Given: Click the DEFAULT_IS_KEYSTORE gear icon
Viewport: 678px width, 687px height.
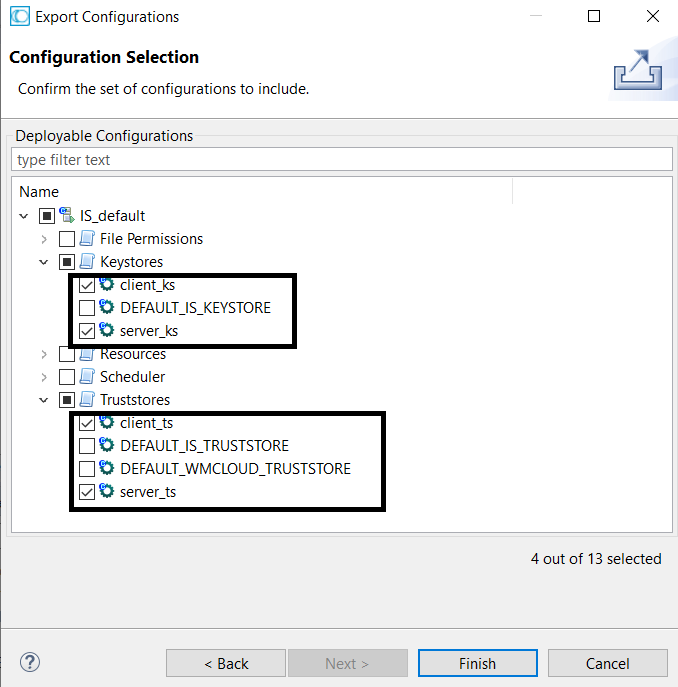Looking at the screenshot, I should (107, 308).
